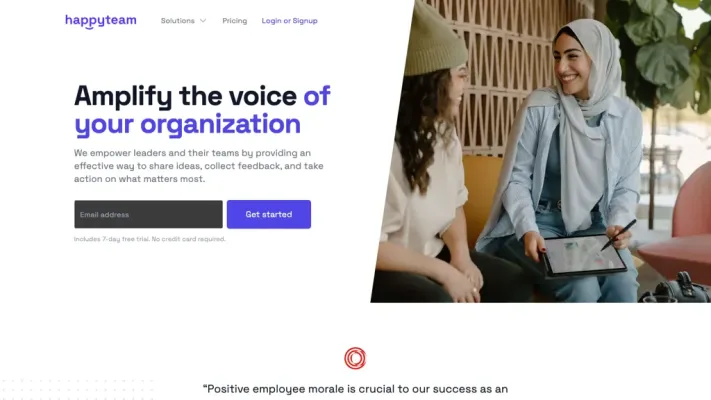
Task: Go to the Pricing page
Action: pos(234,21)
